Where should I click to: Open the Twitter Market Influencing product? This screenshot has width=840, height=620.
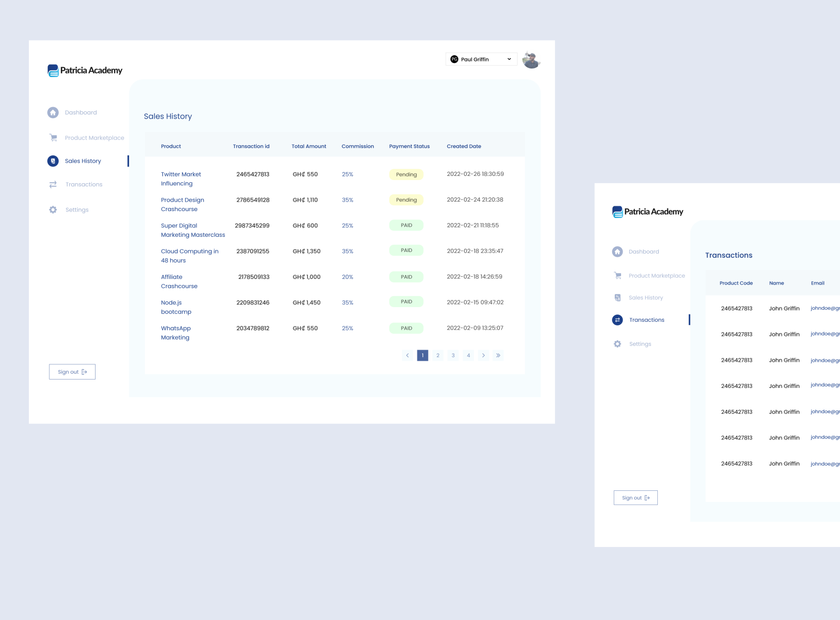tap(181, 178)
